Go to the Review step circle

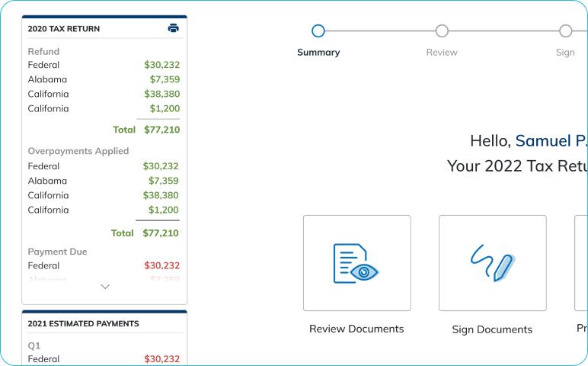click(x=442, y=30)
